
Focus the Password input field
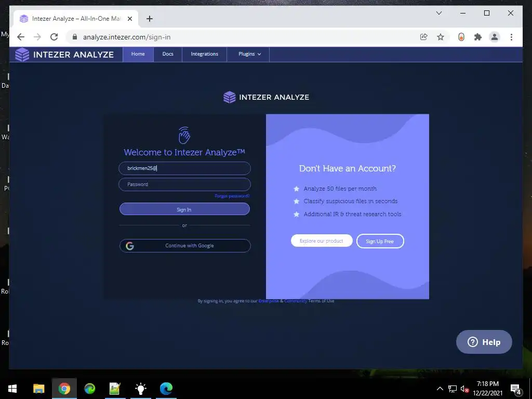[x=184, y=184]
